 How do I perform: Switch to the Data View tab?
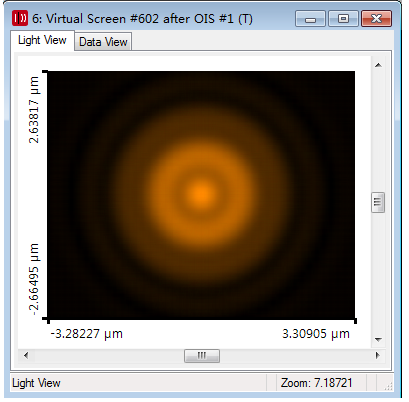[x=103, y=42]
